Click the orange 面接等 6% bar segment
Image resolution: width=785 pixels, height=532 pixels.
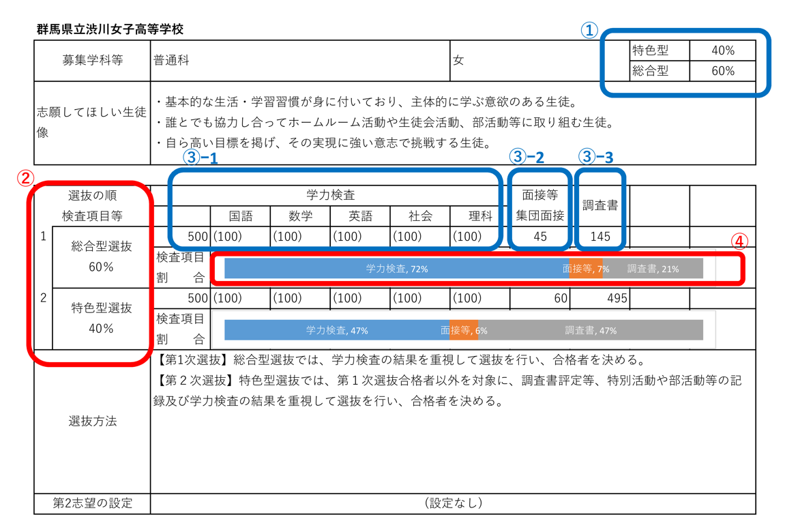(x=464, y=329)
